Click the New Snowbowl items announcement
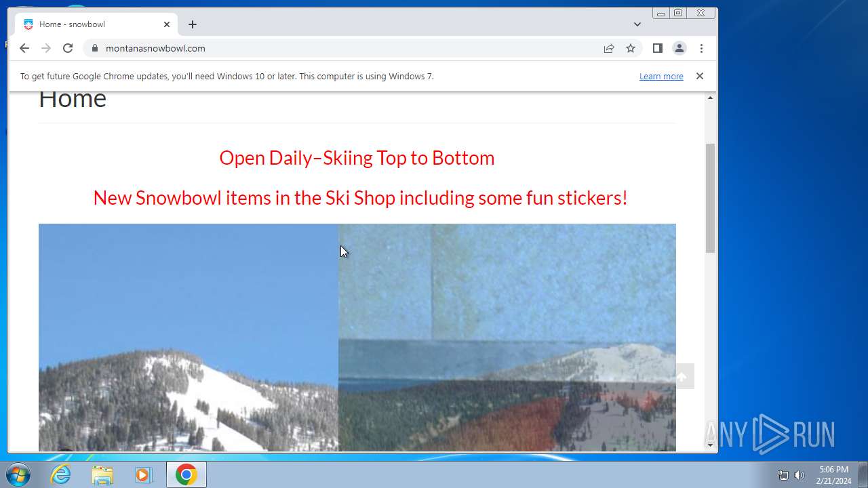 pos(360,198)
